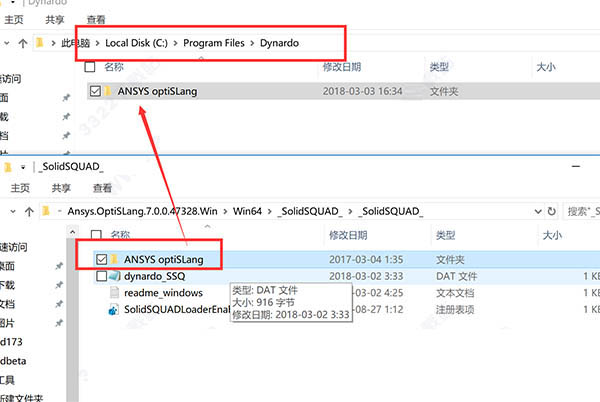Click Ansys.OptiSLang.7.0.0.47328.Win breadcrumb segment

pyautogui.click(x=142, y=211)
